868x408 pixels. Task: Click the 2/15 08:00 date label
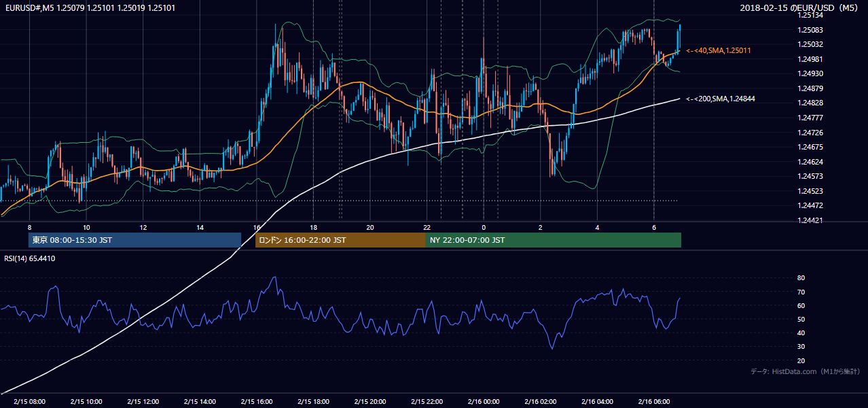pos(29,402)
